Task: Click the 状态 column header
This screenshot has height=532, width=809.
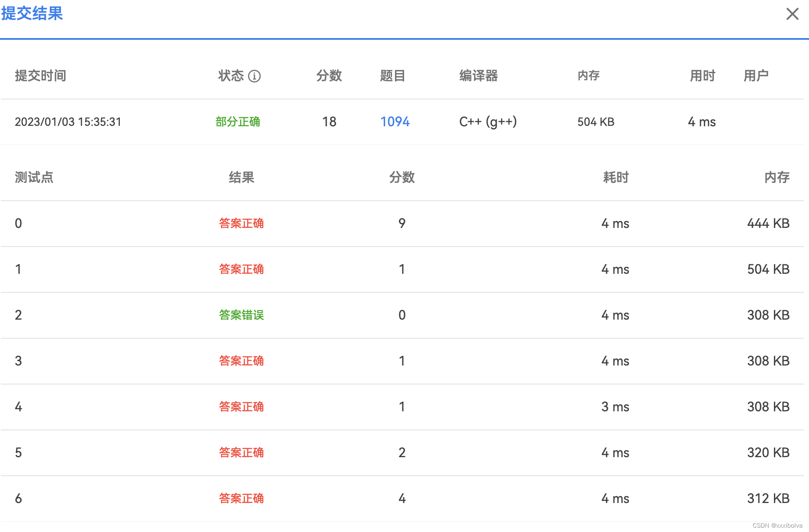Action: click(231, 76)
